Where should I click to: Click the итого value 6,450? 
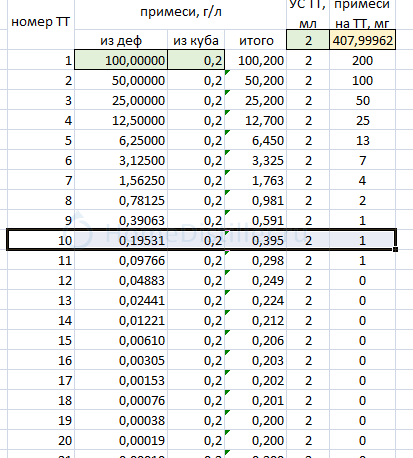[x=256, y=140]
